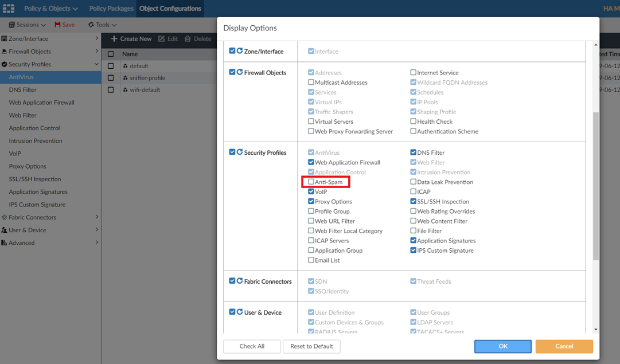Open the Policy & Objects dropdown
This screenshot has height=364, width=620.
tap(50, 9)
